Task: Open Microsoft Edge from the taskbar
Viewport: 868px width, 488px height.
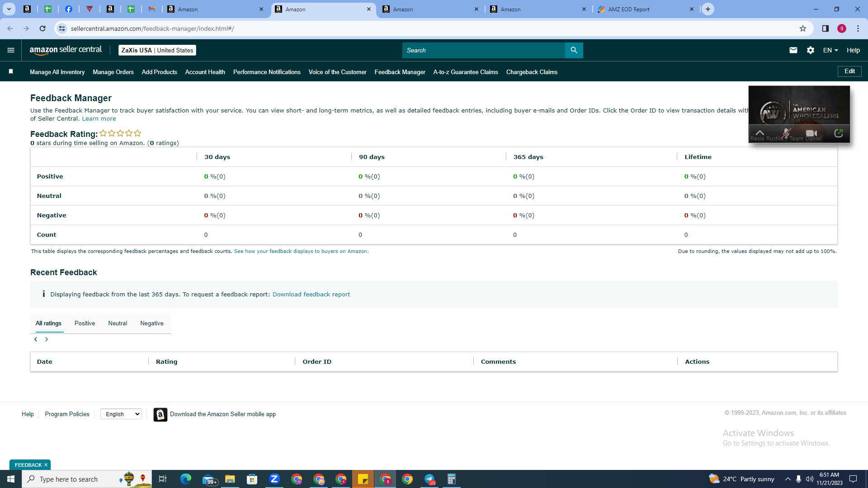Action: (x=185, y=479)
